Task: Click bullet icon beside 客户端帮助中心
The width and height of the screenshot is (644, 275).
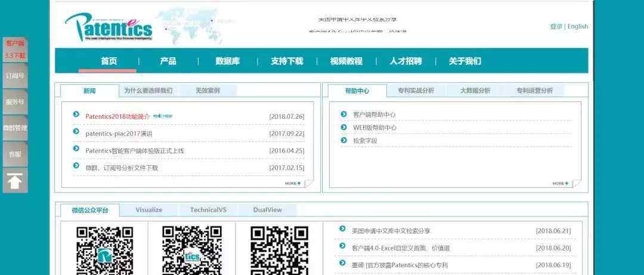Action: pos(343,114)
